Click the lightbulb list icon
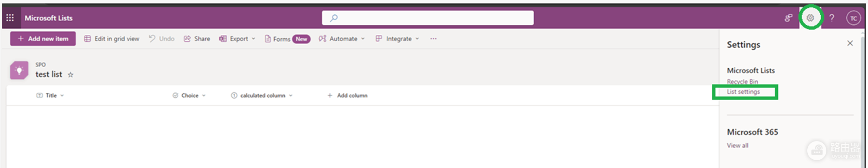868x168 pixels. pos(19,70)
